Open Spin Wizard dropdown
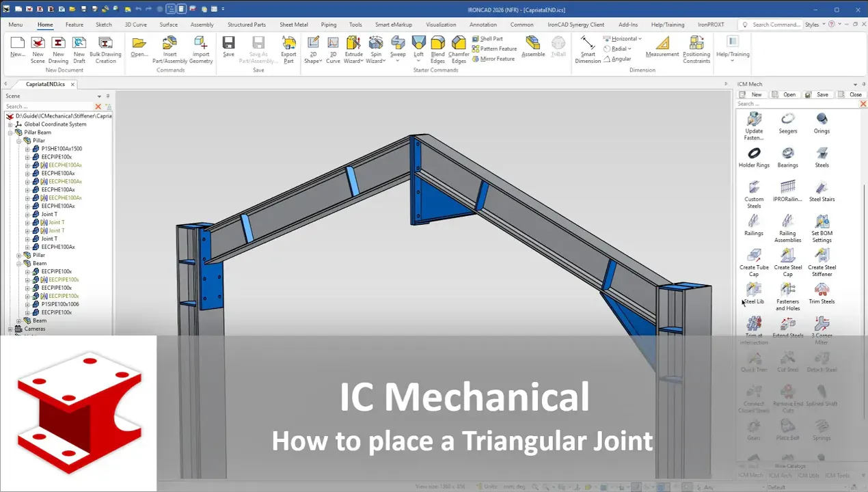The image size is (868, 492). pyautogui.click(x=383, y=61)
